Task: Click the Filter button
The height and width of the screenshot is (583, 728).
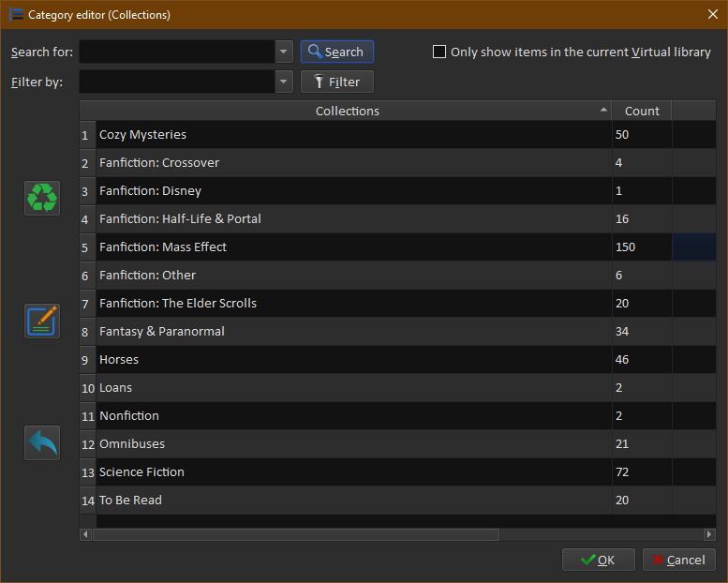Action: pos(337,82)
